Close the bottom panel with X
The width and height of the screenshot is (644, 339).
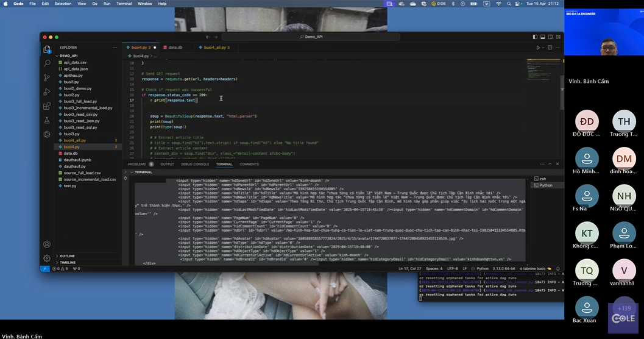(x=557, y=164)
